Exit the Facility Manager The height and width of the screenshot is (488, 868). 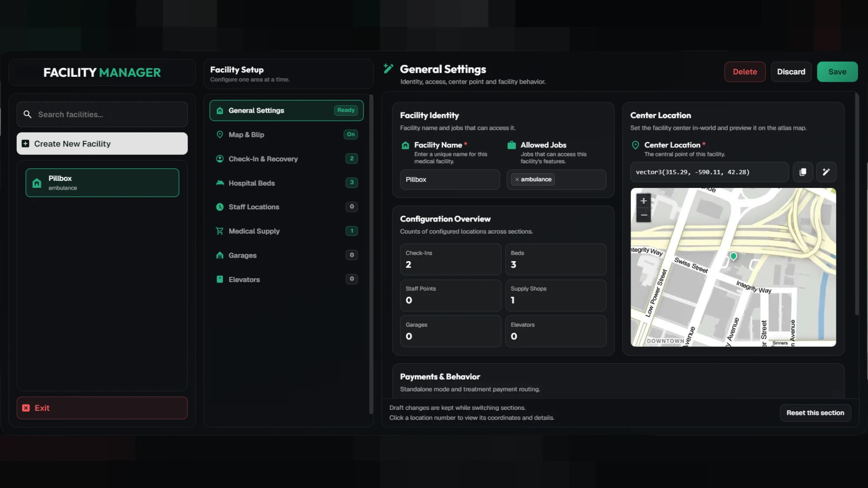coord(102,408)
